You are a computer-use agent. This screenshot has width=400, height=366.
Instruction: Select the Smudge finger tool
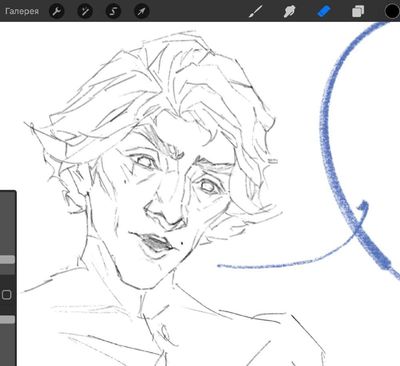(x=289, y=11)
